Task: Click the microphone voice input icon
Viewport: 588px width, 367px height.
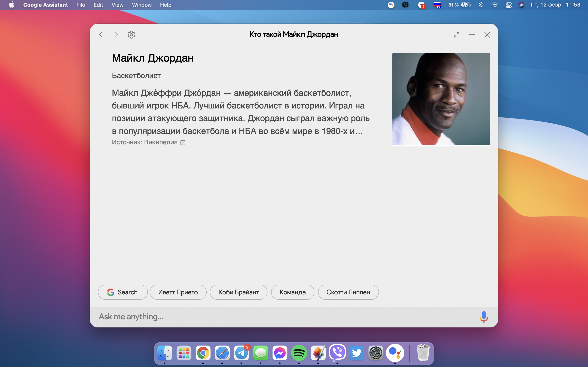Action: point(483,317)
